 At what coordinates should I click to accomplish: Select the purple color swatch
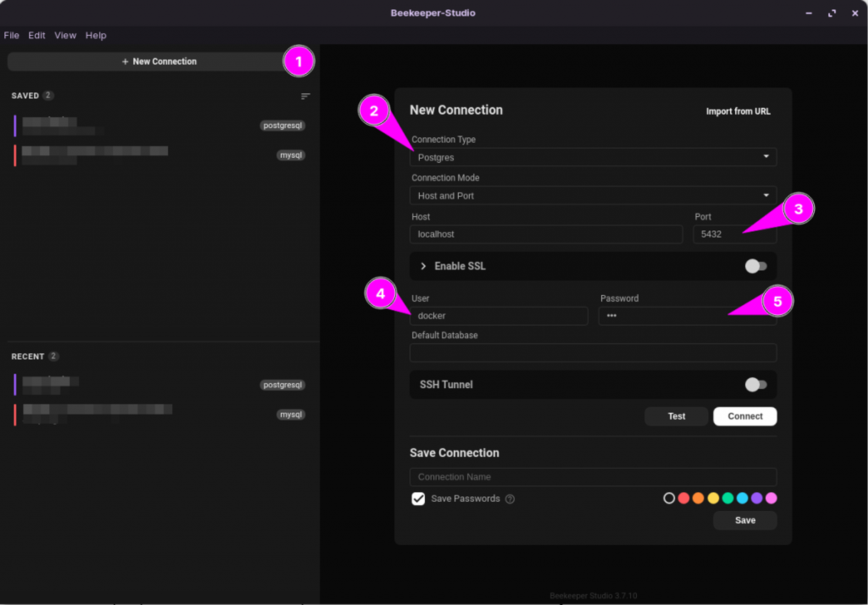click(756, 498)
